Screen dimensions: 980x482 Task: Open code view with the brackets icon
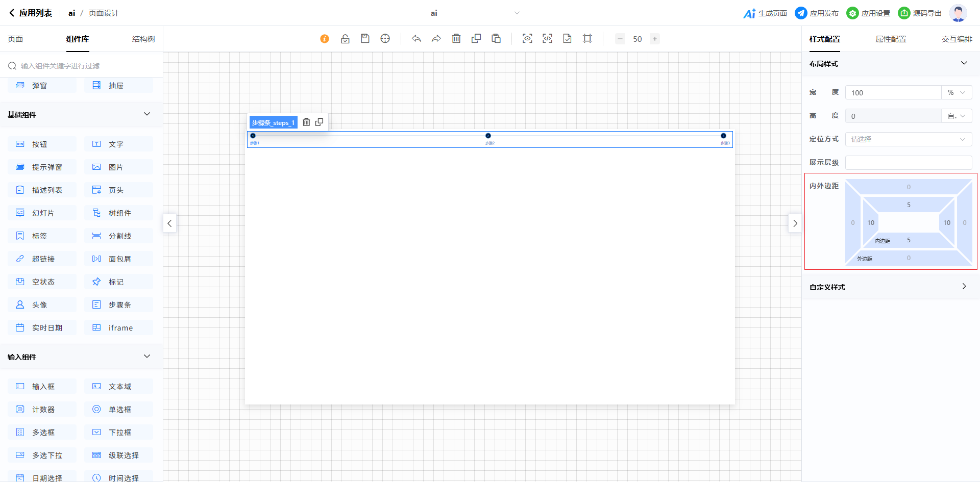pyautogui.click(x=547, y=39)
